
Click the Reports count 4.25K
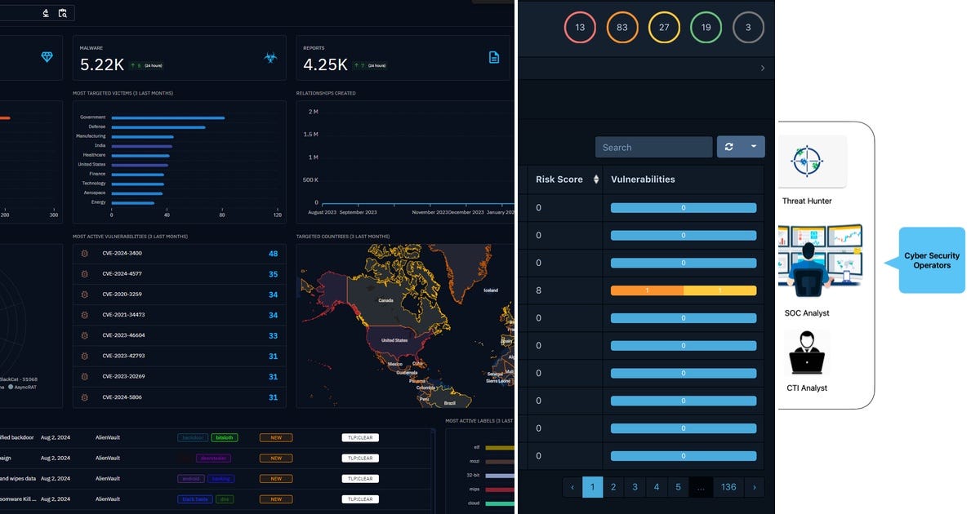tap(325, 64)
